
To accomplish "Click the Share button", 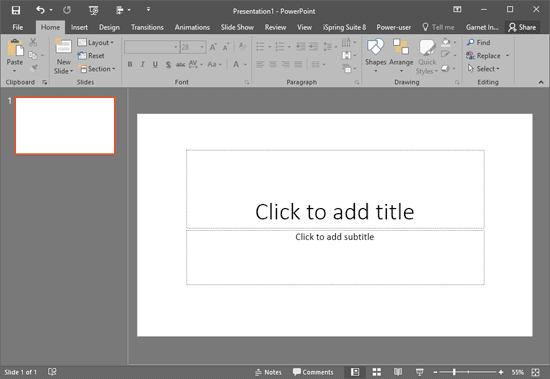I will (522, 27).
